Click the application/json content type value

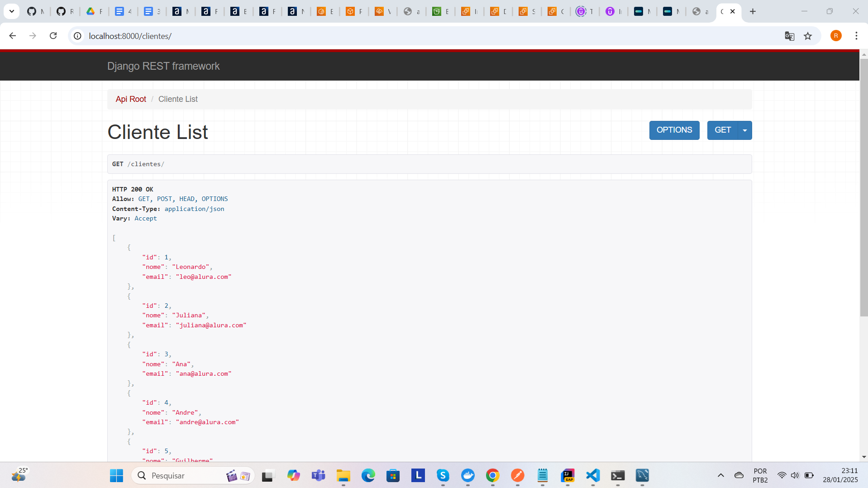pyautogui.click(x=194, y=209)
